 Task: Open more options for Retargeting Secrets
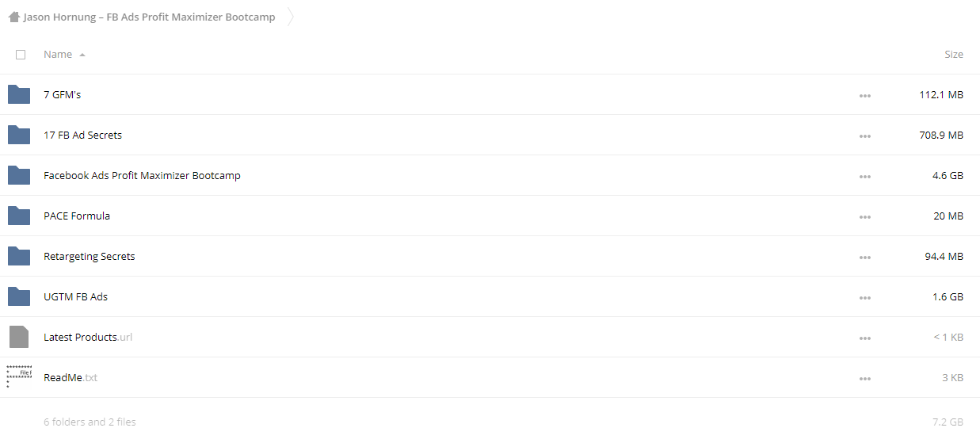(864, 257)
